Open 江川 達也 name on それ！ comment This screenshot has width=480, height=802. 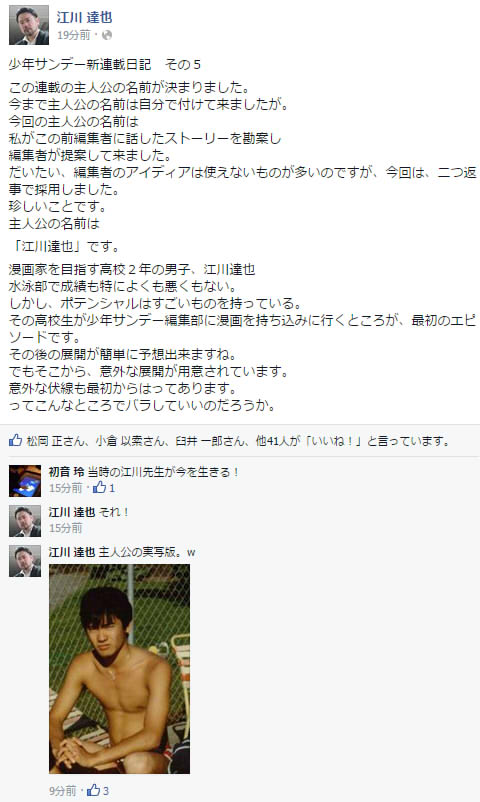pos(72,511)
